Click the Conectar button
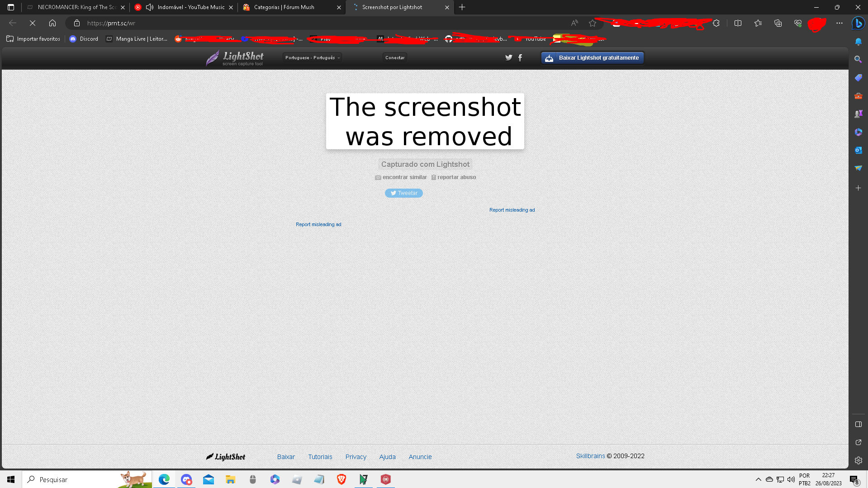Viewport: 868px width, 488px height. pos(395,57)
